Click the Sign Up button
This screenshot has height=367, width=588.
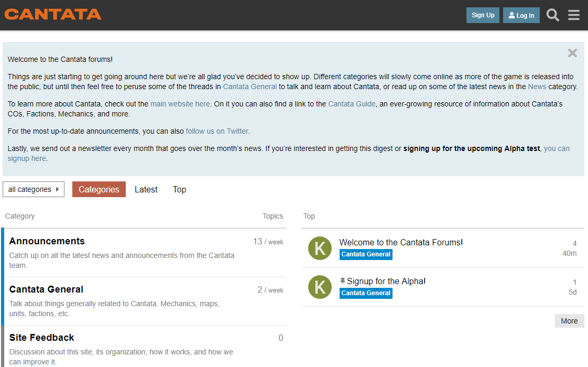[x=483, y=15]
